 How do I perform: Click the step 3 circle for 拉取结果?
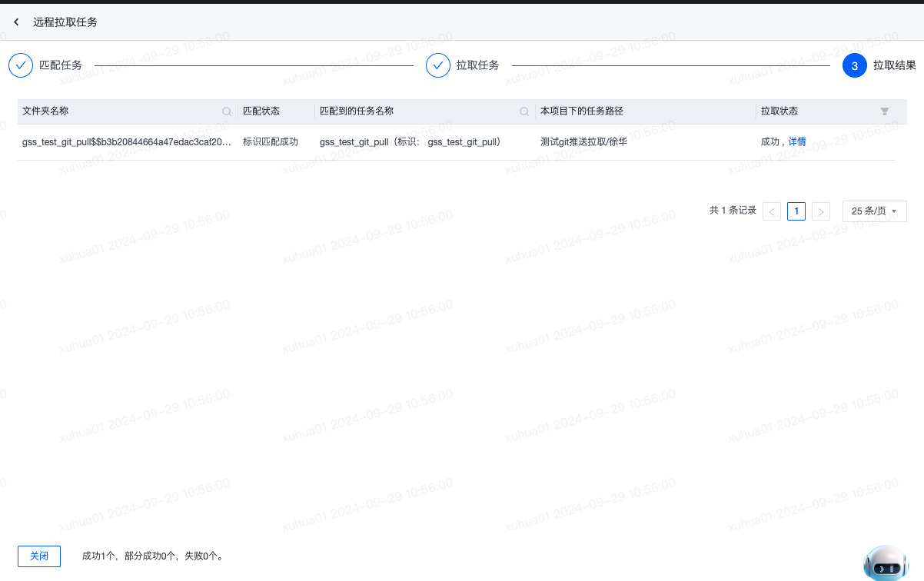click(x=854, y=65)
